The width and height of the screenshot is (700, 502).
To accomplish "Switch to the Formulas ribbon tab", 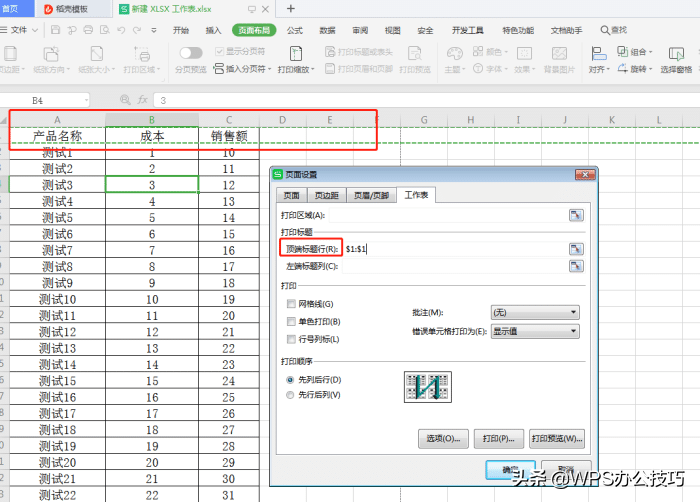I will coord(295,30).
